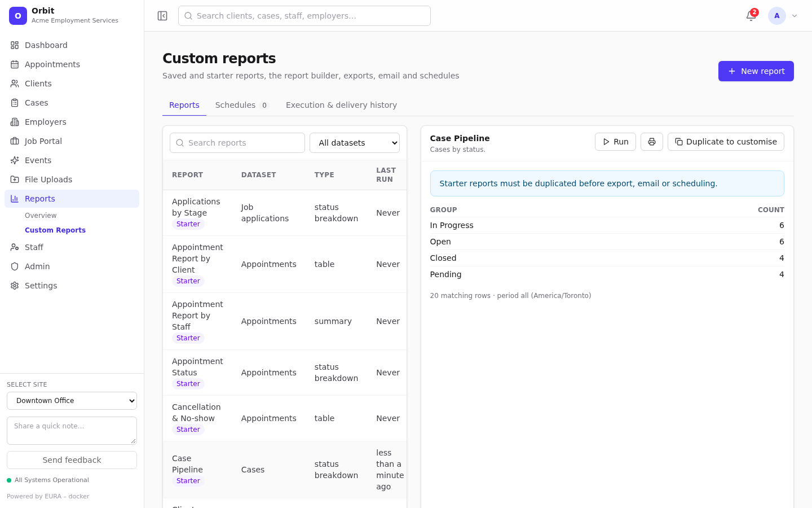Screen dimensions: 812x508
Task: Click the Events sparkle icon
Action: tap(15, 160)
